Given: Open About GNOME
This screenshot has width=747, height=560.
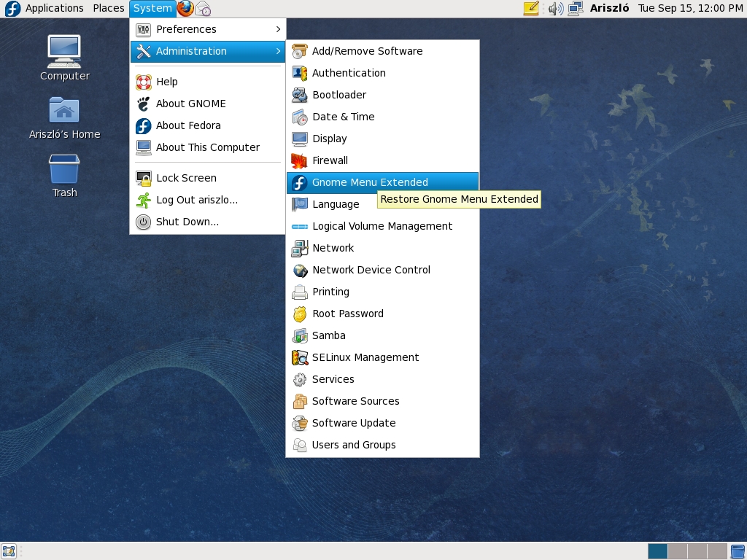Looking at the screenshot, I should coord(208,104).
